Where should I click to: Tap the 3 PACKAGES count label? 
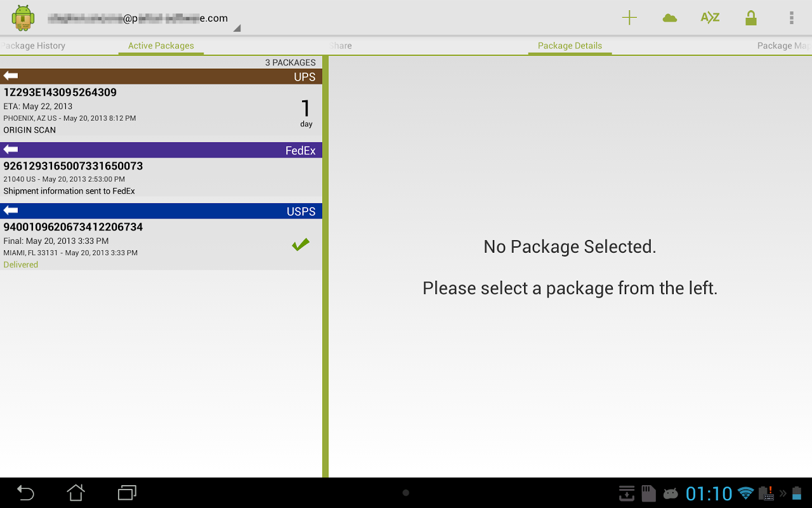click(291, 62)
